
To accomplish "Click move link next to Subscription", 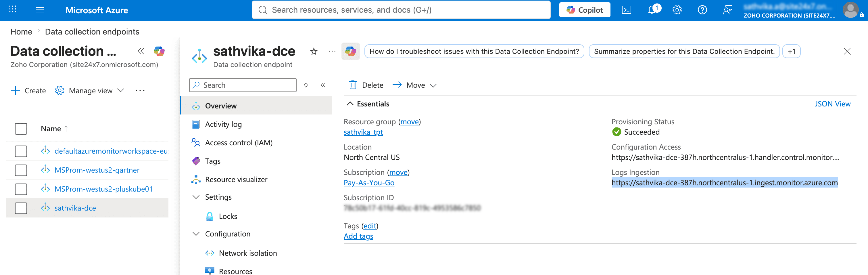I will coord(398,172).
